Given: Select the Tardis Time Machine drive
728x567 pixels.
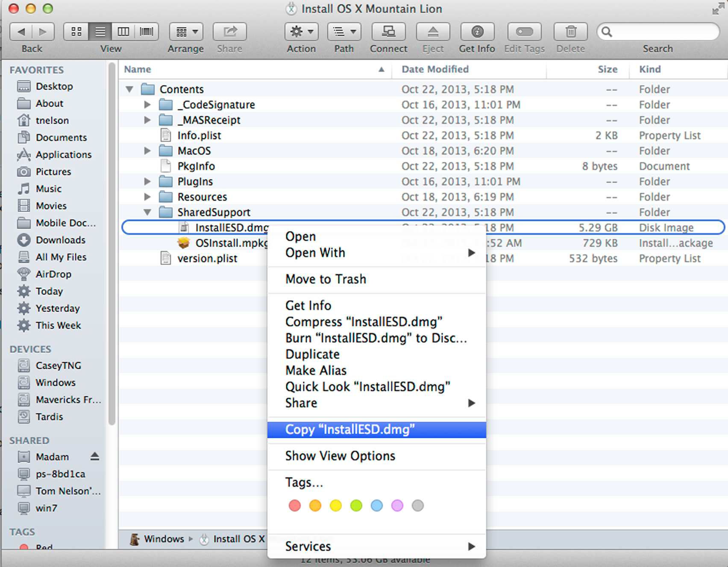Looking at the screenshot, I should click(x=49, y=417).
